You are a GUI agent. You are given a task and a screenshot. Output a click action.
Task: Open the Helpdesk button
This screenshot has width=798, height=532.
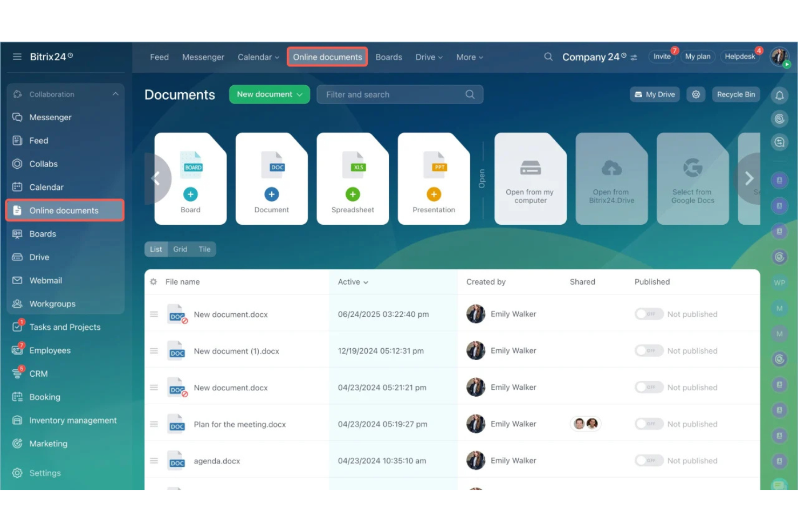pos(740,57)
